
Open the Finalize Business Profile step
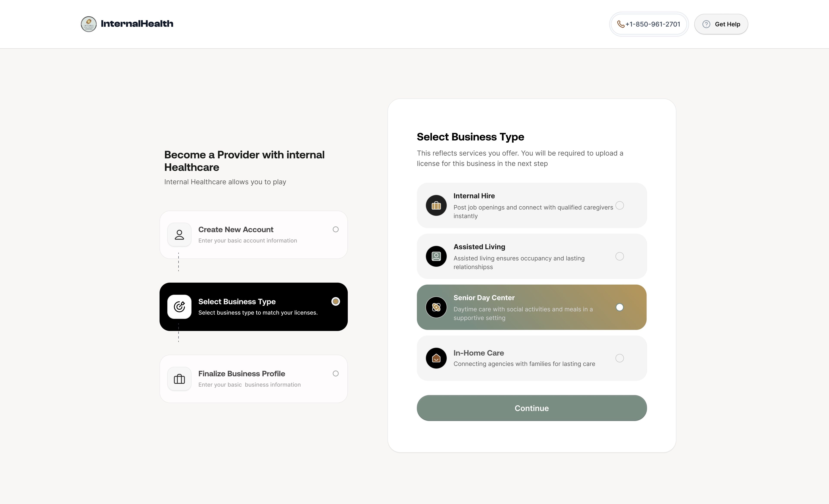tap(254, 379)
